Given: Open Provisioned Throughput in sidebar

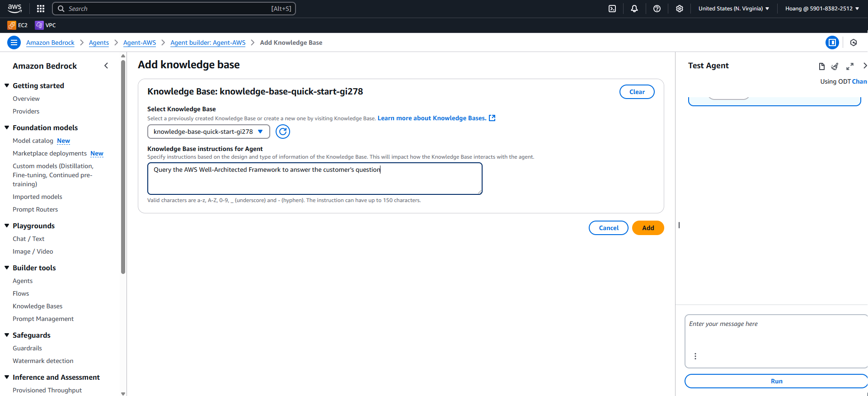Looking at the screenshot, I should 47,390.
